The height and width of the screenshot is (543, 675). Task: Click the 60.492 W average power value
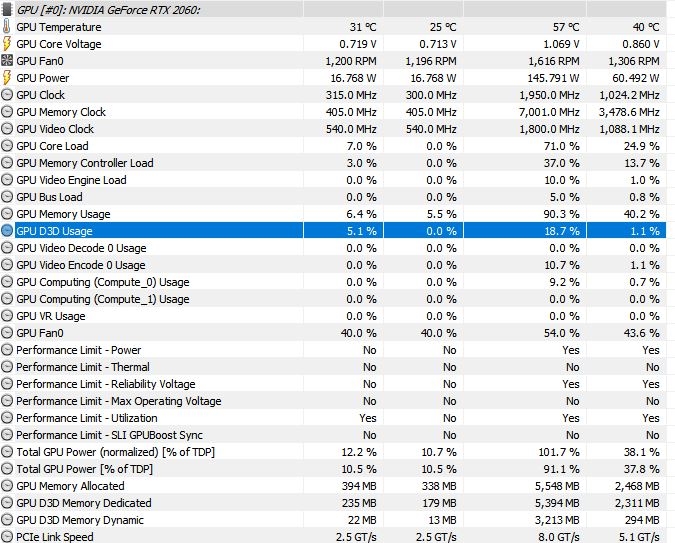tap(636, 78)
